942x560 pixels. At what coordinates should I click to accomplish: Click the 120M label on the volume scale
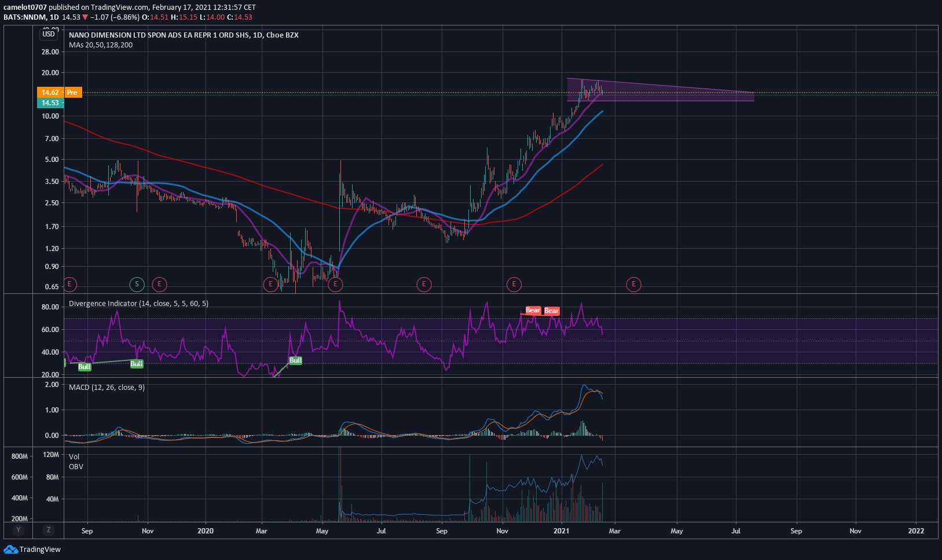[x=51, y=455]
